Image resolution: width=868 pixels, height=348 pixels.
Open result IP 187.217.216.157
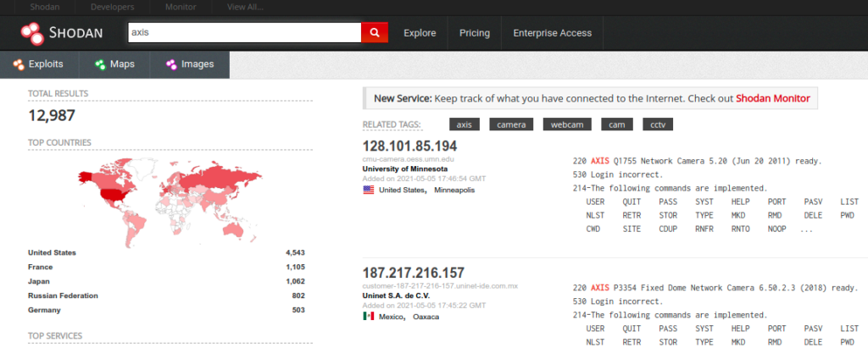[414, 273]
